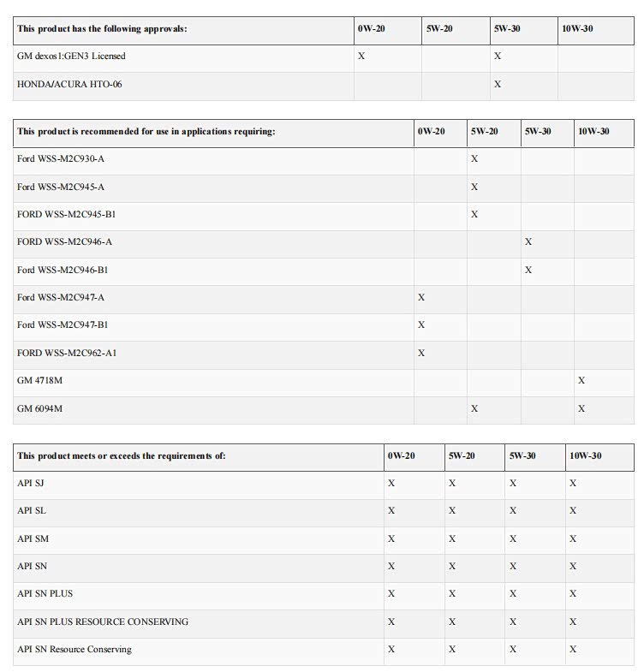Click the X mark in the HONDA/ACURA HTO-06 row
This screenshot has height=672, width=644.
coord(498,84)
